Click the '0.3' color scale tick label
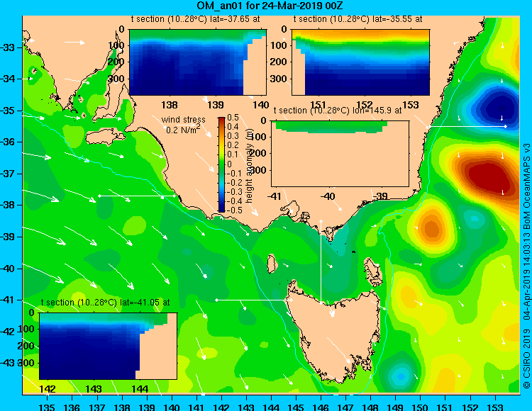Image resolution: width=532 pixels, height=411 pixels. [x=233, y=136]
